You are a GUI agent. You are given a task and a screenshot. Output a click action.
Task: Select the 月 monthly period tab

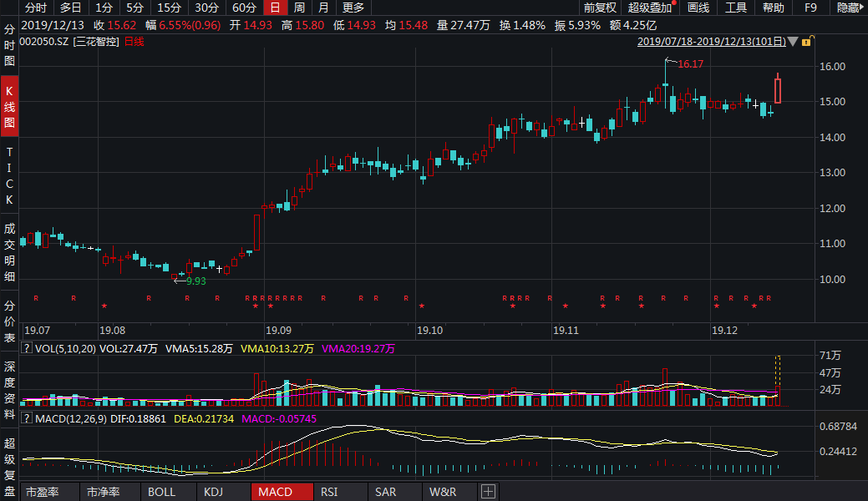coord(324,8)
